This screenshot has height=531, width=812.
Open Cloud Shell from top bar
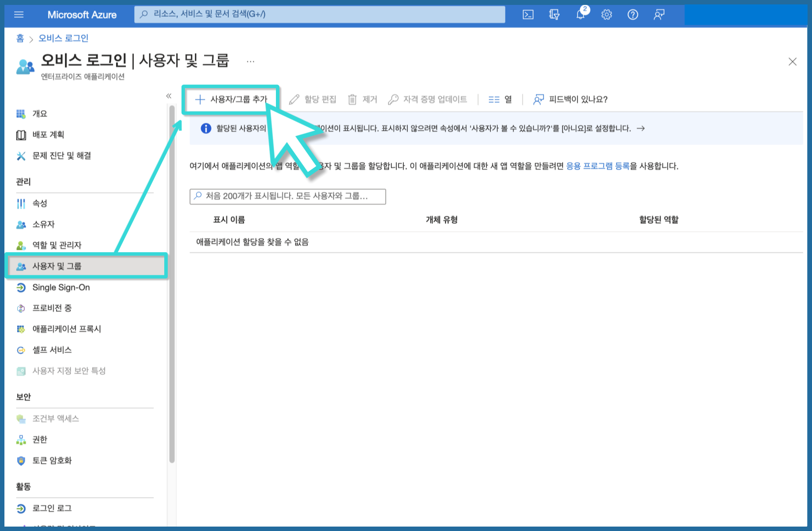pos(528,15)
